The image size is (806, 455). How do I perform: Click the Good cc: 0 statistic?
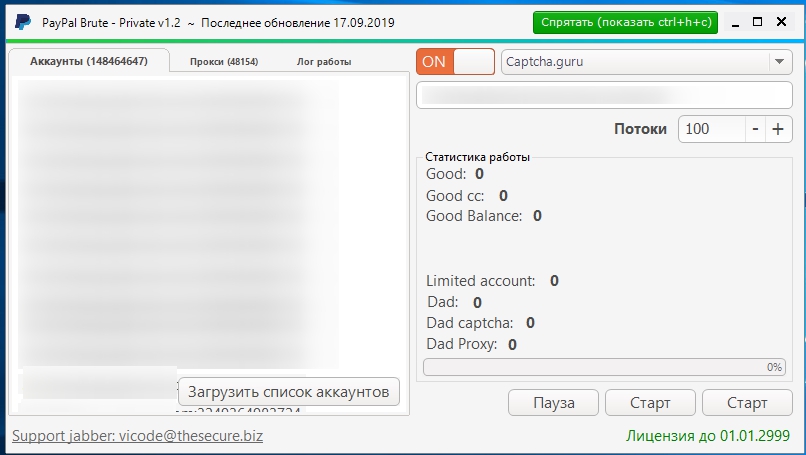467,196
